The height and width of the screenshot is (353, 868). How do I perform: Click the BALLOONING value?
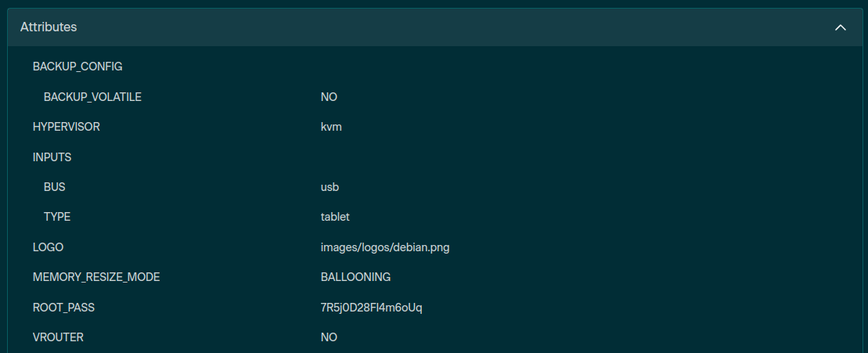(x=355, y=277)
